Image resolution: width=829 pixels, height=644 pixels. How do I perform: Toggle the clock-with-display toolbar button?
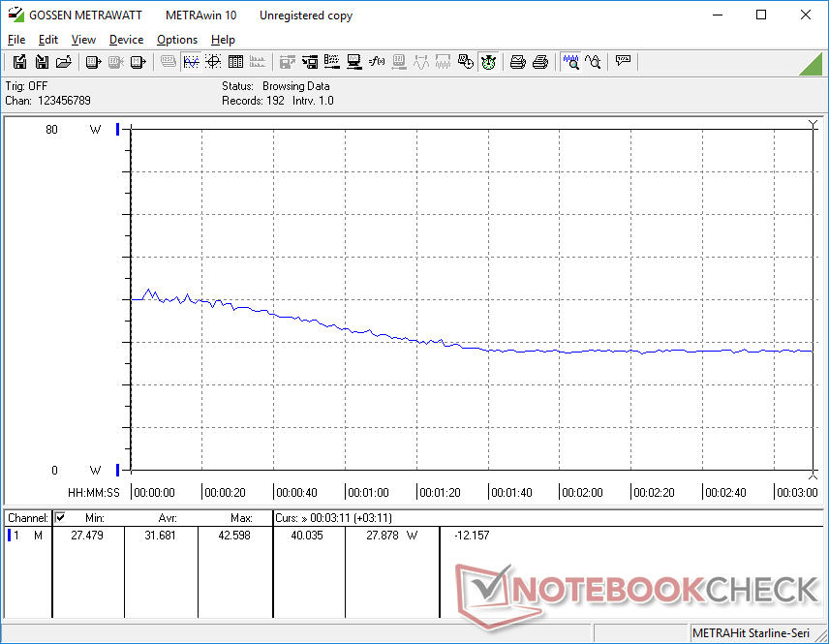(466, 62)
